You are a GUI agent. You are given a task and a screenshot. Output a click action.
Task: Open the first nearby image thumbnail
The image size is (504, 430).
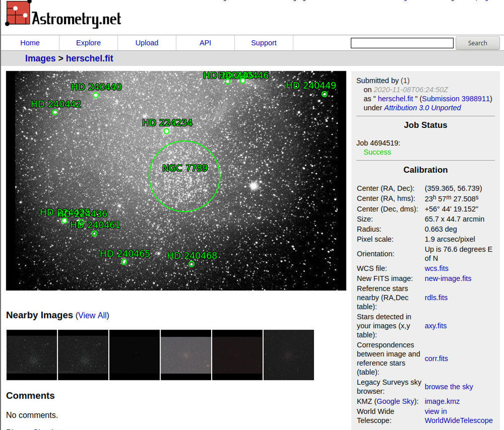point(31,355)
